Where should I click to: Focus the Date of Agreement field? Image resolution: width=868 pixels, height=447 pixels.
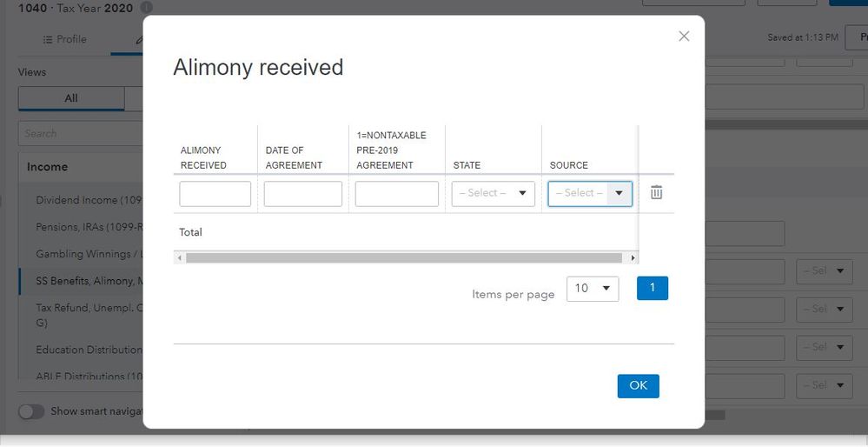click(302, 194)
